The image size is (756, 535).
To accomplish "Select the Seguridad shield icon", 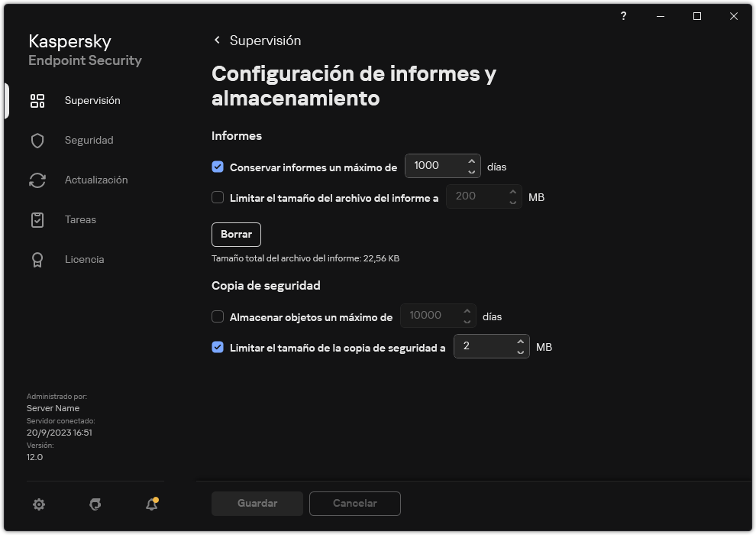I will [37, 140].
